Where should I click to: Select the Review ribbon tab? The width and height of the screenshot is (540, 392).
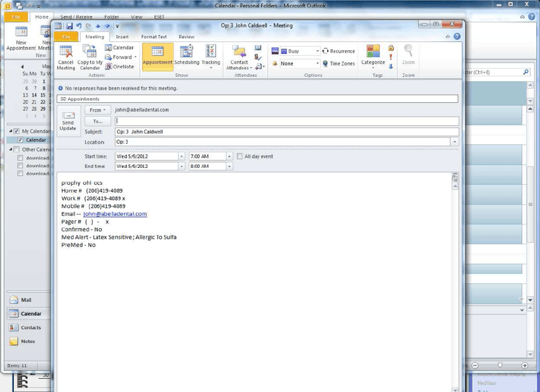186,36
